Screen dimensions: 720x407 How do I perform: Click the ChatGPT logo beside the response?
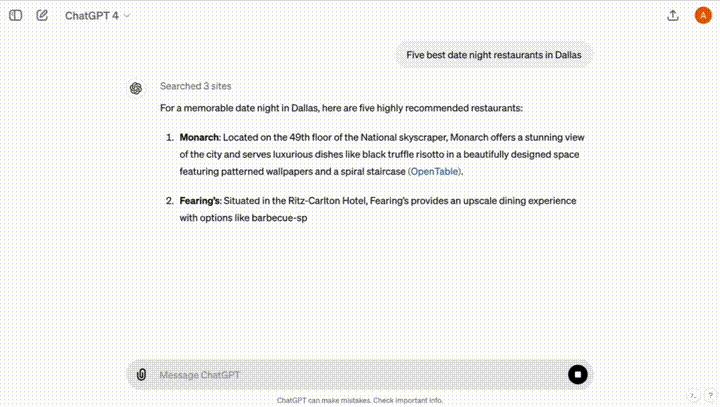(136, 88)
